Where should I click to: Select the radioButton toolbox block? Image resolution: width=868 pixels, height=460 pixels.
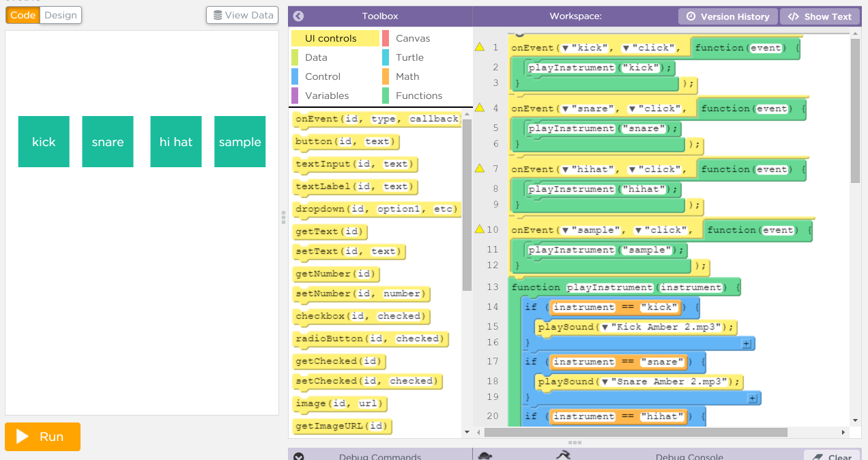pyautogui.click(x=371, y=339)
